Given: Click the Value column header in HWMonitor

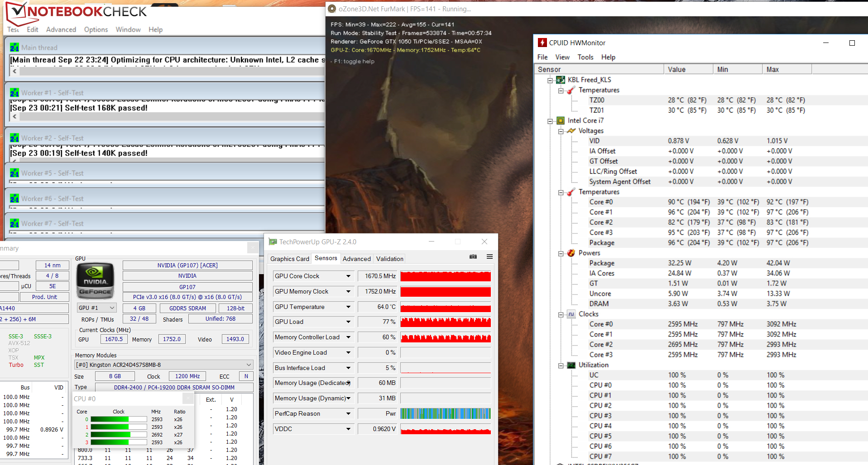Looking at the screenshot, I should 688,69.
